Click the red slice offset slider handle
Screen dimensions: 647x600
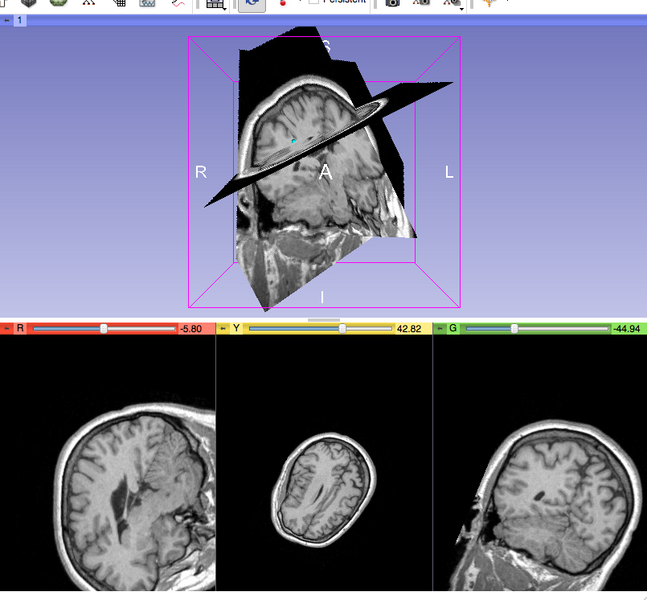coord(103,328)
